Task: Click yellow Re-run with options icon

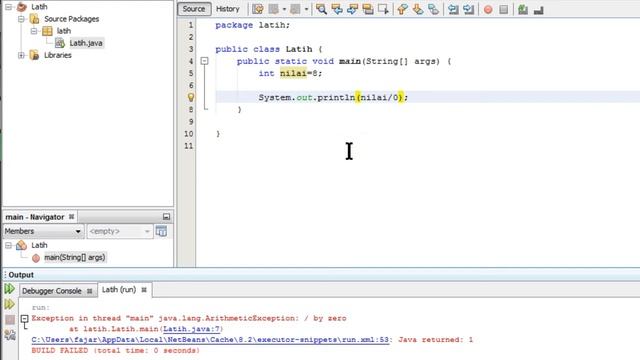Action: point(9,304)
